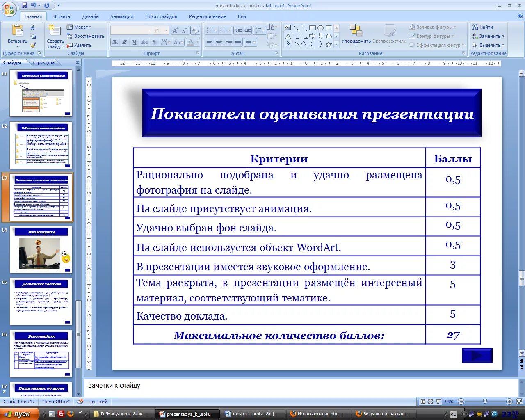Adjust the zoom slider handle

[485, 402]
